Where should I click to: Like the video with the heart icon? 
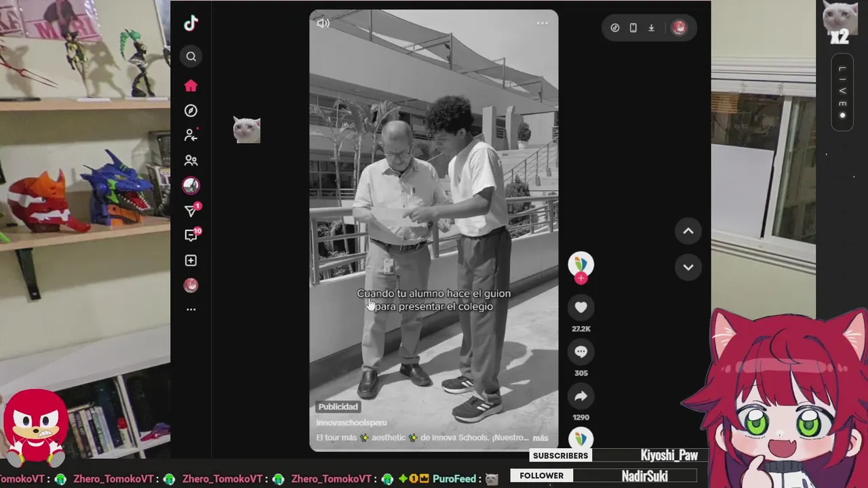coord(580,308)
